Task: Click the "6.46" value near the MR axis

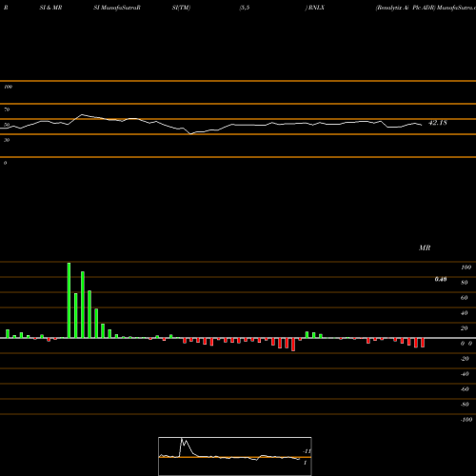Action: [441, 279]
